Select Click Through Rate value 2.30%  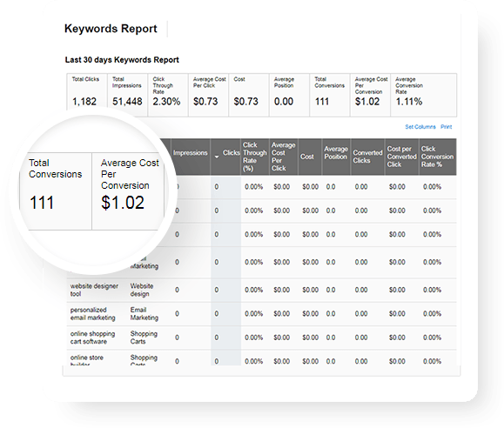click(x=166, y=102)
